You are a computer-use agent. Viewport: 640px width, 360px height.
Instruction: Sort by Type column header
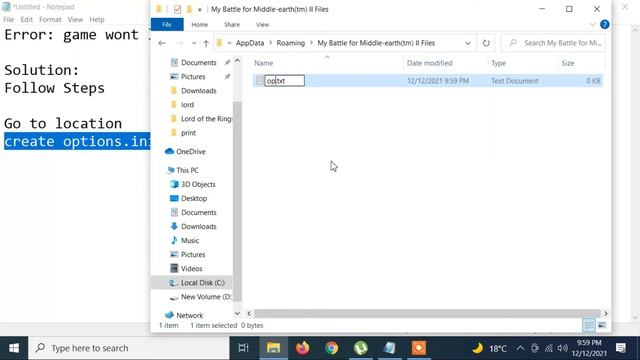pyautogui.click(x=498, y=63)
